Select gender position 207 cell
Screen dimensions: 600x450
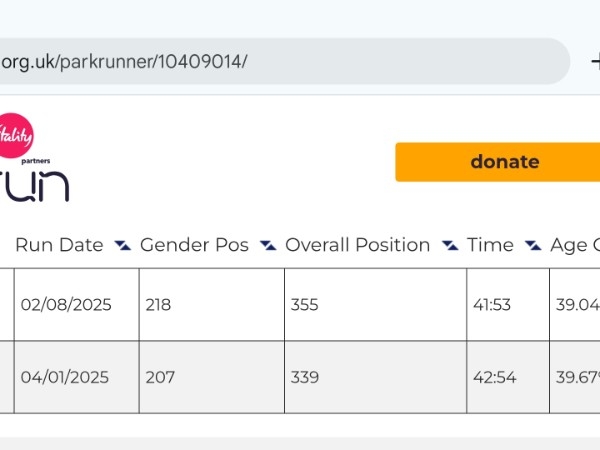point(212,377)
